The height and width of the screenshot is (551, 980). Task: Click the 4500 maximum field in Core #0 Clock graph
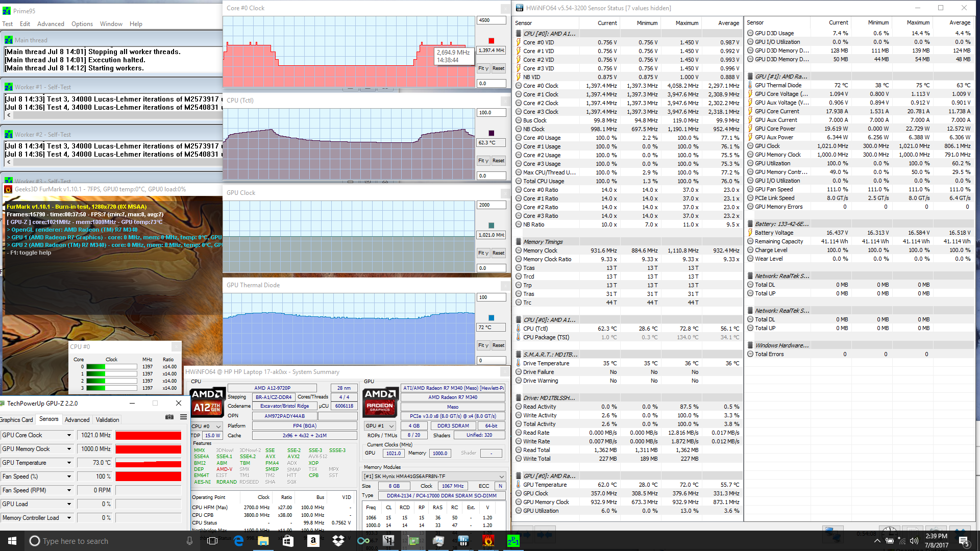click(x=491, y=20)
